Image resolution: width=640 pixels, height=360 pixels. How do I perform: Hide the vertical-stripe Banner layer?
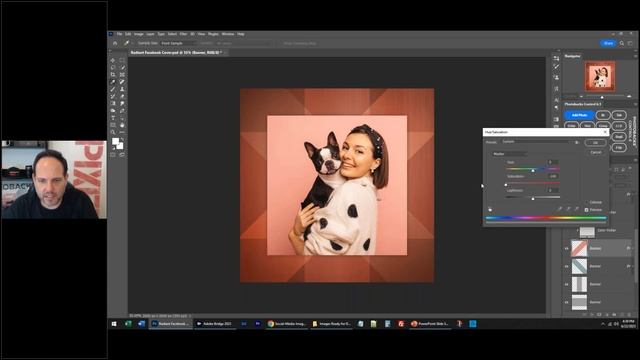tap(567, 284)
